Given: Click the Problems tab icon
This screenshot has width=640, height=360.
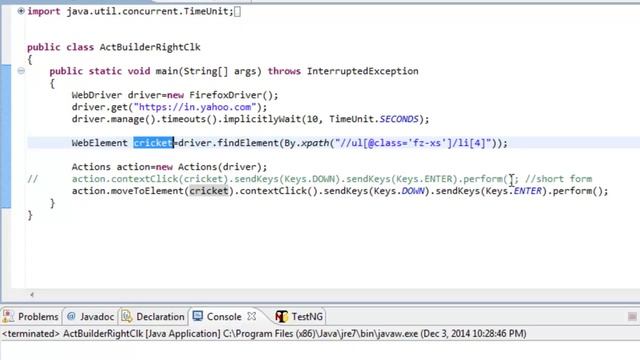Looking at the screenshot, I should [8, 316].
